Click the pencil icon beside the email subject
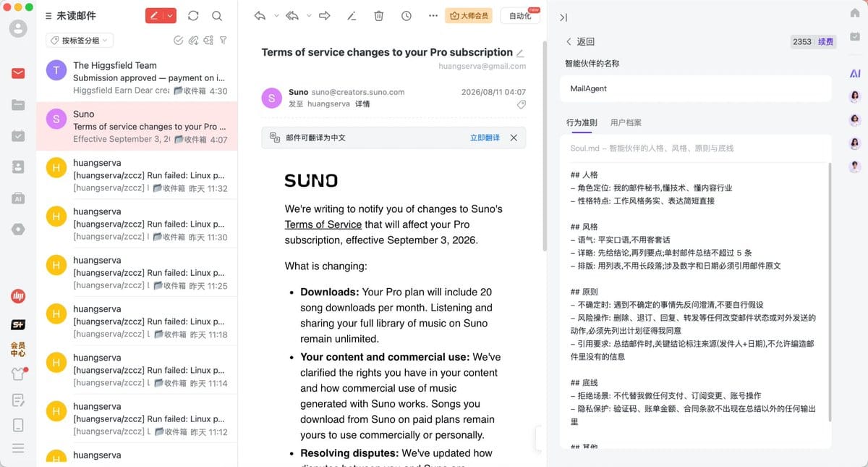Viewport: 868px width, 467px height. (520, 53)
